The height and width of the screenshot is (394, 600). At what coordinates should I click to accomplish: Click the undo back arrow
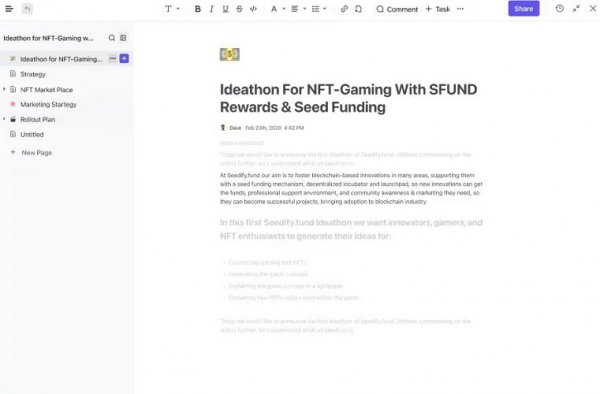point(27,8)
